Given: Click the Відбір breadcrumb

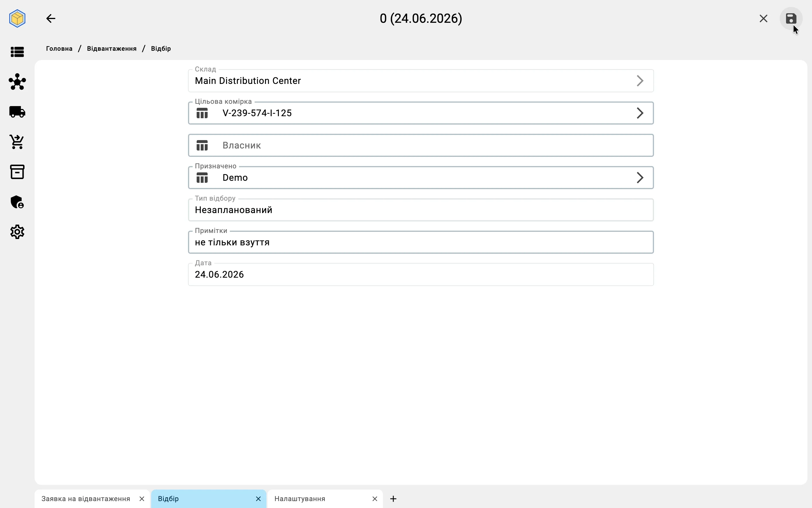Looking at the screenshot, I should [161, 49].
